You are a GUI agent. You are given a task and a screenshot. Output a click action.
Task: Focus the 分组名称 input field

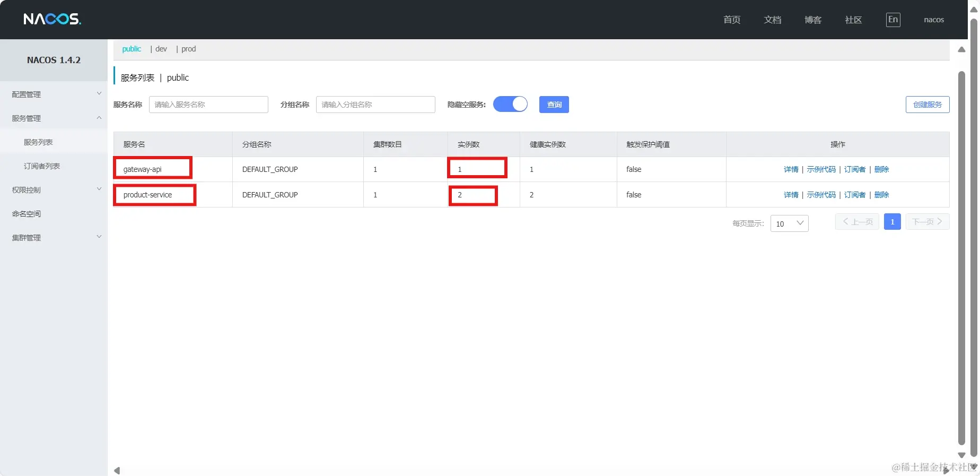pos(375,105)
